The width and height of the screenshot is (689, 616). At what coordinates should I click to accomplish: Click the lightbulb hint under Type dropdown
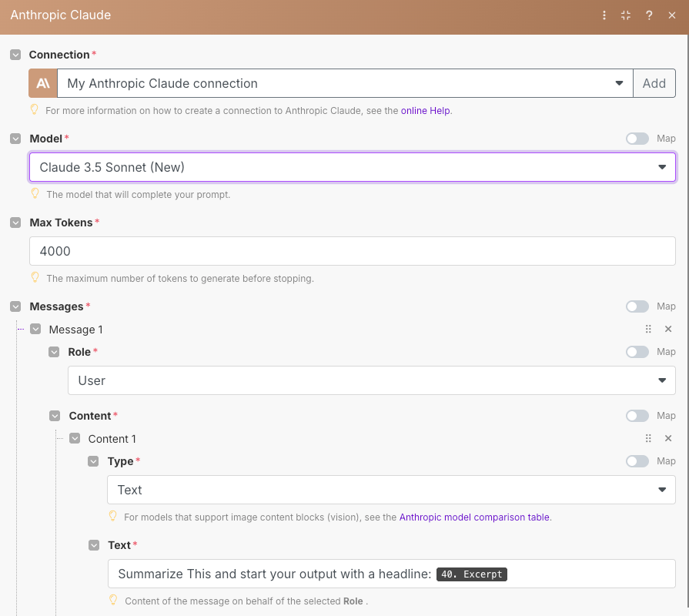click(x=113, y=516)
